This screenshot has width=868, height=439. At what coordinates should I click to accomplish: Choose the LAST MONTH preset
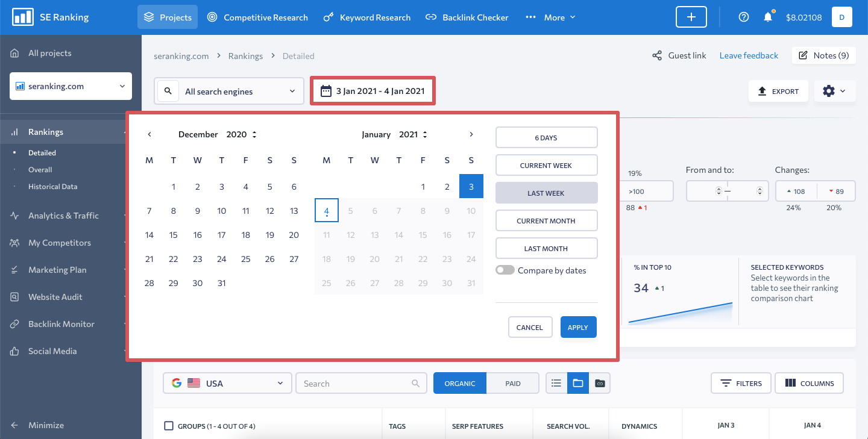click(546, 249)
